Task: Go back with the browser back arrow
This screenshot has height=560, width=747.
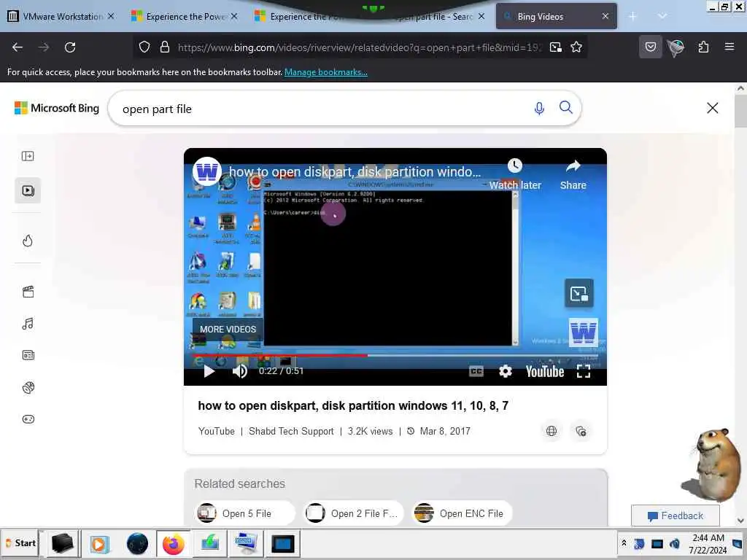Action: click(x=18, y=47)
